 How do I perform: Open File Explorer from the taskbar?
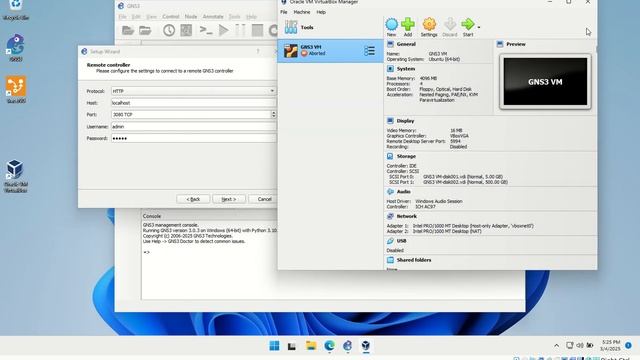coord(311,346)
